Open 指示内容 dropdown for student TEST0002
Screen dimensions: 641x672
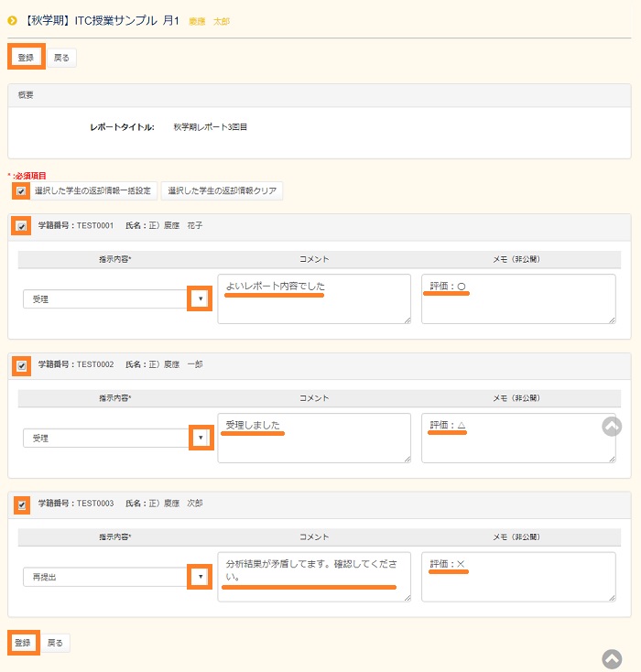pyautogui.click(x=200, y=438)
